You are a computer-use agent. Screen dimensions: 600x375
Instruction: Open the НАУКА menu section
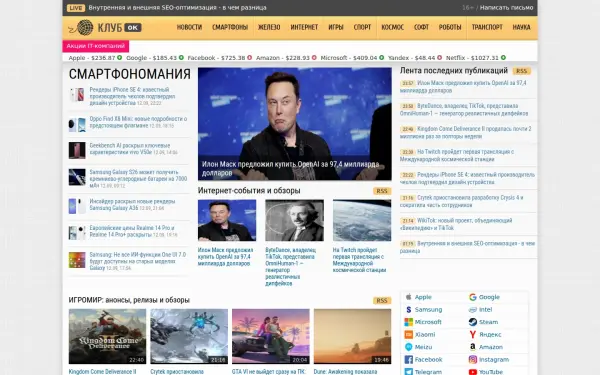(522, 28)
